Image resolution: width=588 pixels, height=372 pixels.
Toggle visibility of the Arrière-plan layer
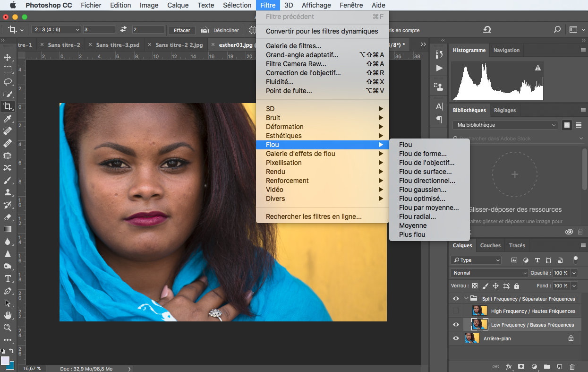coord(456,338)
